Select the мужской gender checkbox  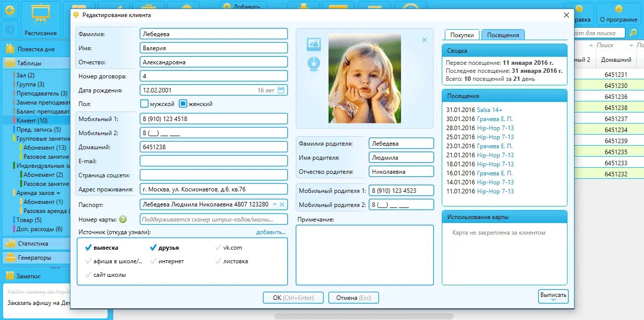(144, 104)
